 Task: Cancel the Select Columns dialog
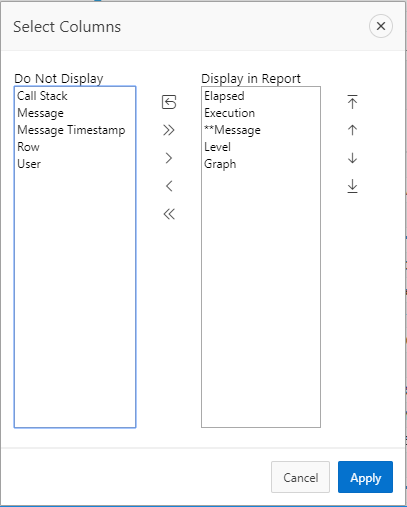300,477
